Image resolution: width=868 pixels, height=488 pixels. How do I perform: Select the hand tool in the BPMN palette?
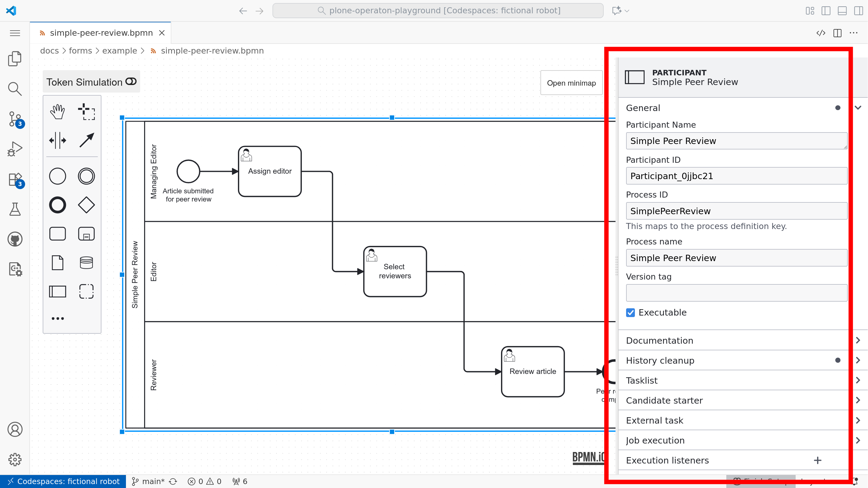[57, 111]
